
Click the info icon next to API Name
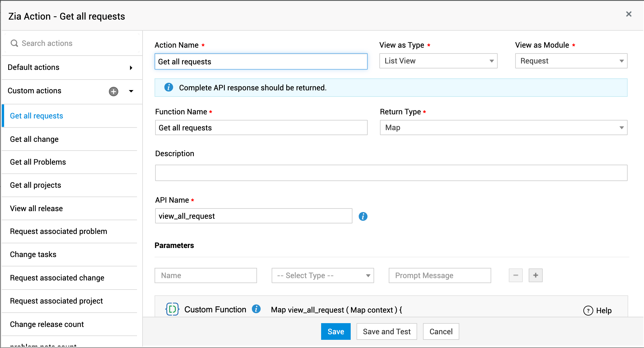pos(363,216)
